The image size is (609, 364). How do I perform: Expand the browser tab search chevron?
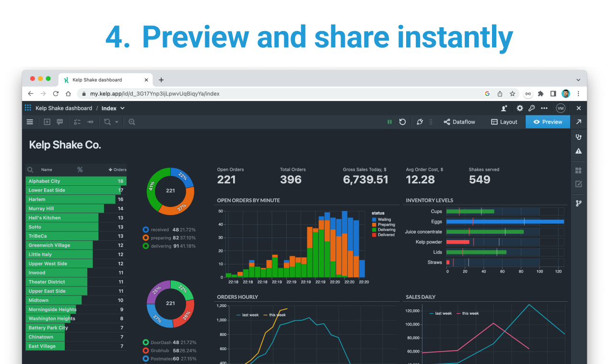point(578,80)
